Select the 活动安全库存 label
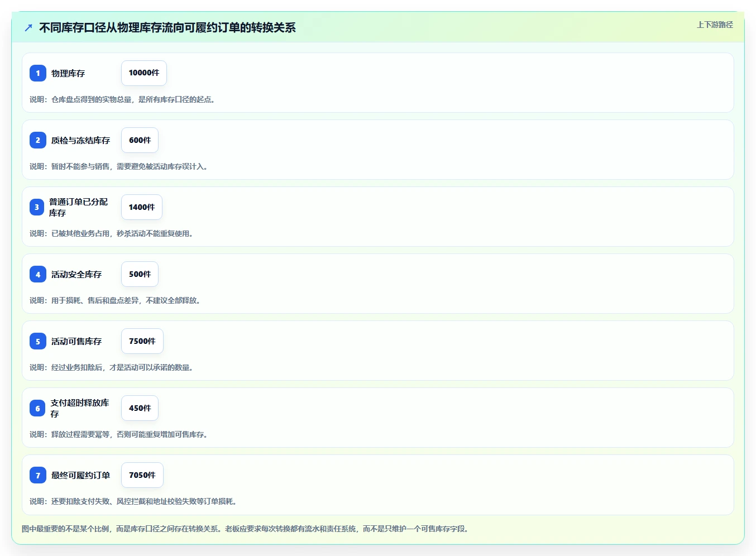Viewport: 756px width, 556px height. click(x=76, y=274)
